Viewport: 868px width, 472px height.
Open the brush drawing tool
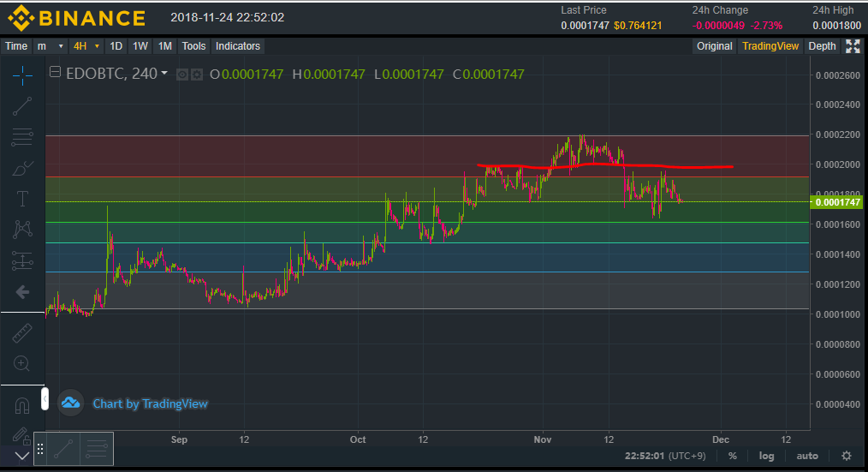pos(22,168)
